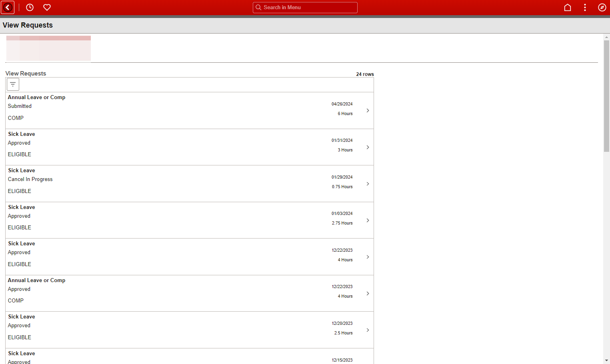Select the 0.75 Hours value
The height and width of the screenshot is (364, 610).
tap(342, 187)
